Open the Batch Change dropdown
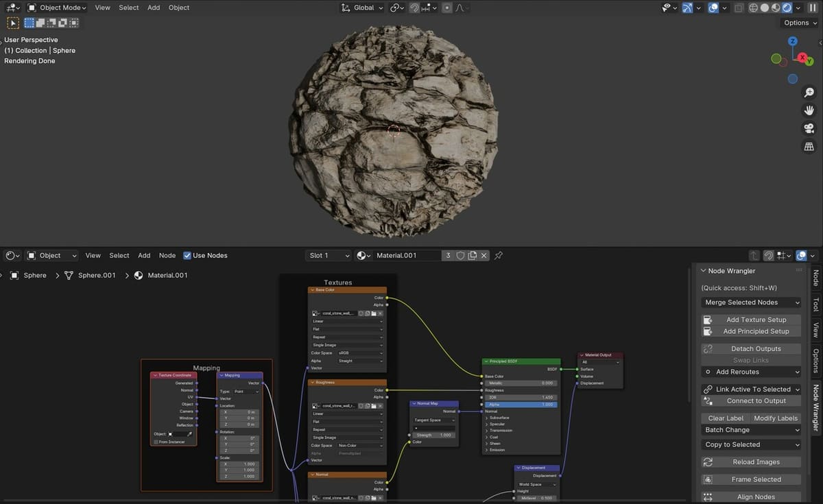This screenshot has width=823, height=504. 751,430
